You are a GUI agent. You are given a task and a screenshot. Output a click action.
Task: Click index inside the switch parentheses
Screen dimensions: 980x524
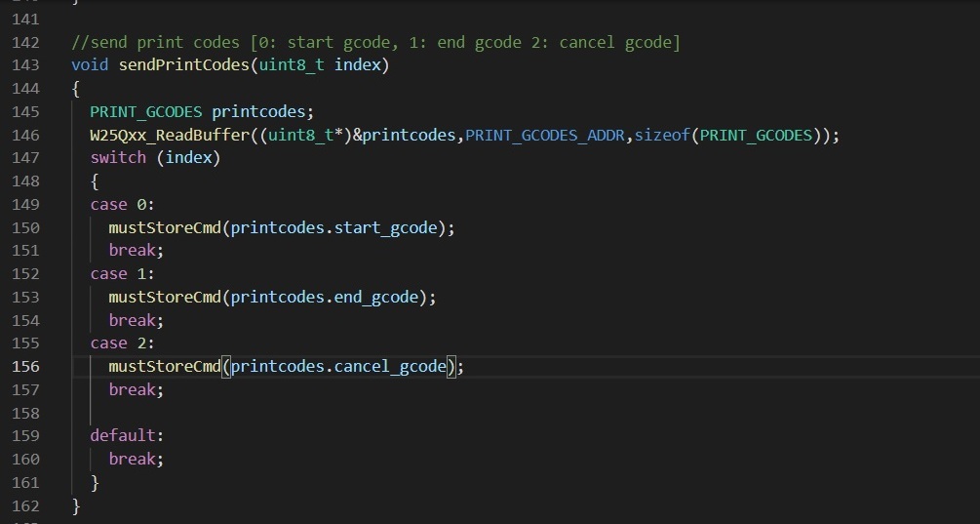pyautogui.click(x=189, y=157)
